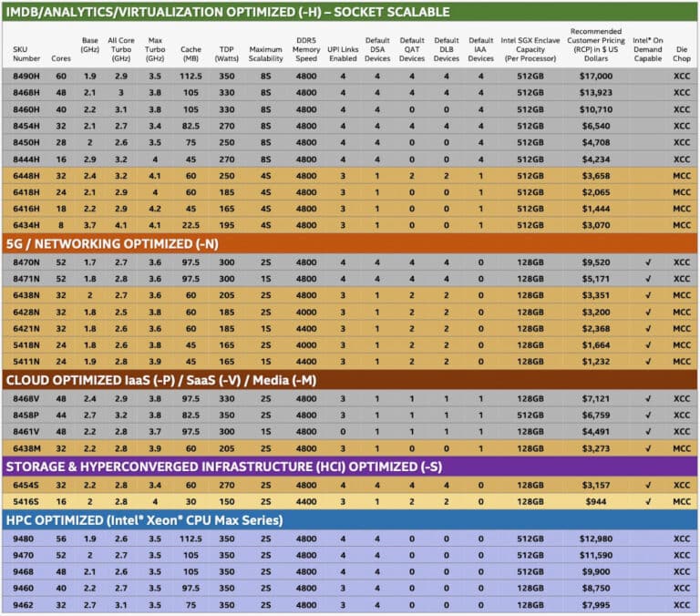Viewport: 700px width, 616px height.
Task: Click the $3,351 price
Action: point(595,295)
